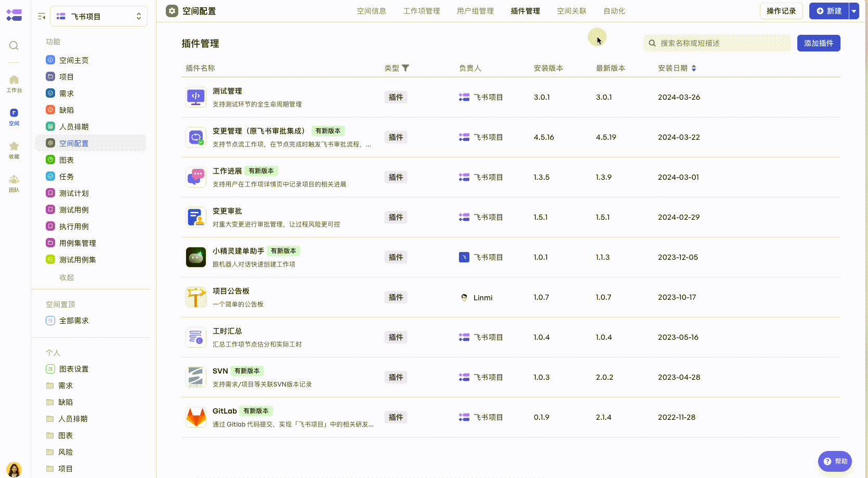The image size is (868, 478).
Task: Click the 插件名称 column header
Action: (x=200, y=68)
